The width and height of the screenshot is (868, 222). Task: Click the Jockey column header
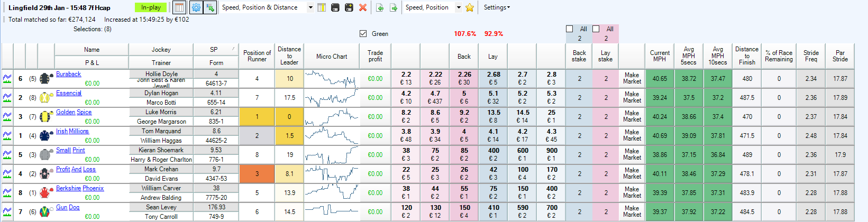tap(161, 49)
